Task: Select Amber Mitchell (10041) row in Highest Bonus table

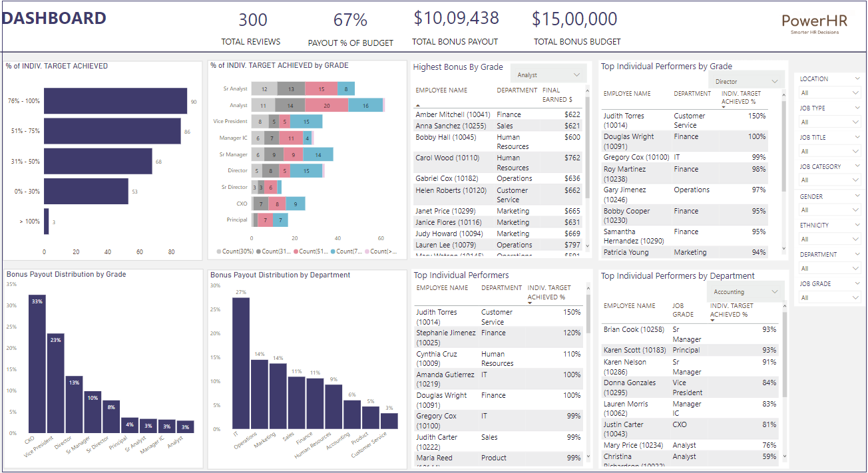Action: [499, 114]
